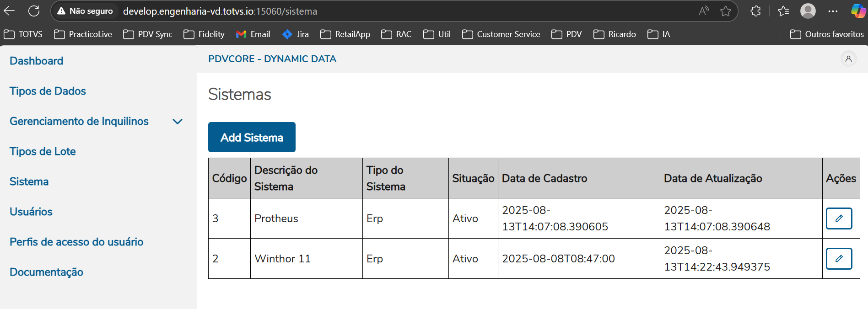Open the user profile icon in header
Screen dimensions: 868x309
[848, 59]
